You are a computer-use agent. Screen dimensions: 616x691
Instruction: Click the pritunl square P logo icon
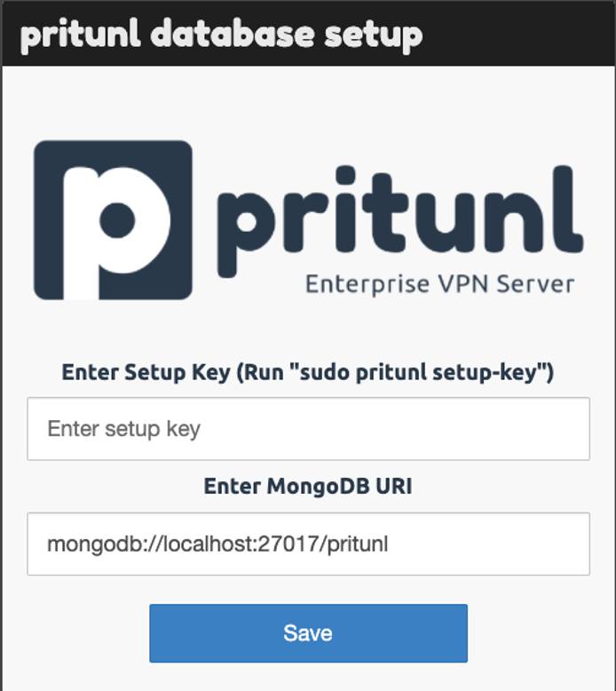click(113, 218)
